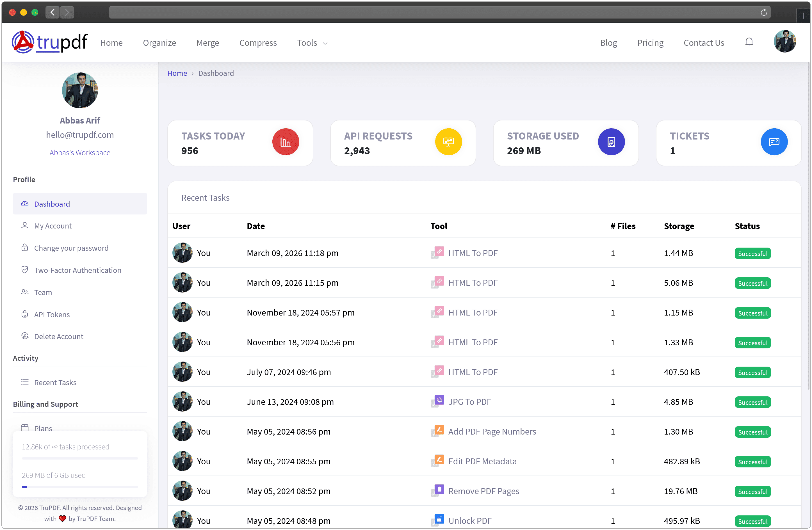Open the Remove PDF Pages tool link
812x530 pixels.
click(x=483, y=491)
